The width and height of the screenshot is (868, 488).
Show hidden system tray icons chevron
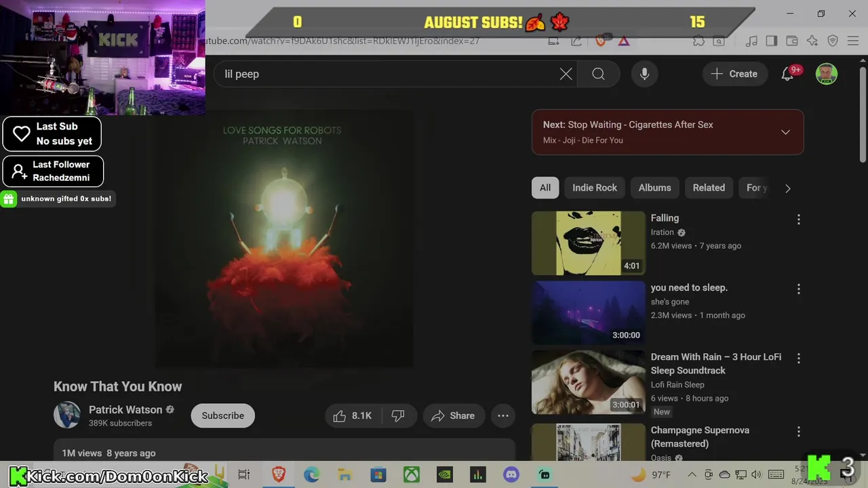pyautogui.click(x=692, y=474)
